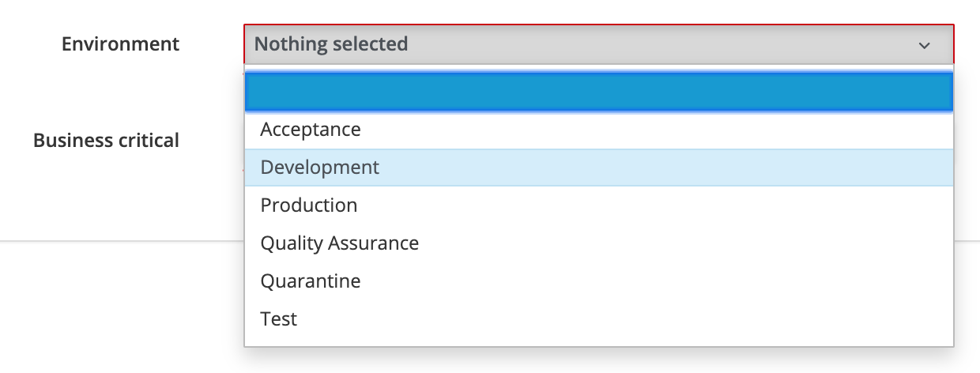Image resolution: width=980 pixels, height=373 pixels.
Task: Pick the option between Acceptance and Production
Action: point(599,168)
